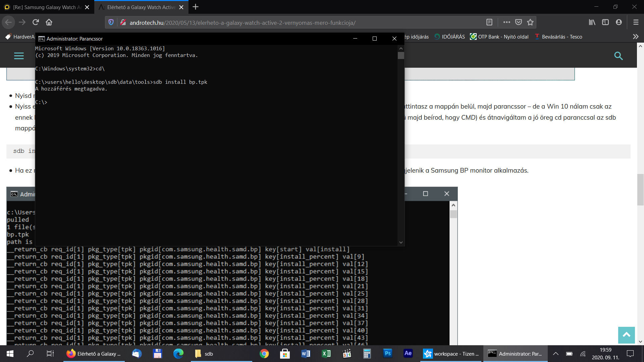Open the site hamburger navigation menu
Image resolution: width=644 pixels, height=362 pixels.
coord(19,56)
